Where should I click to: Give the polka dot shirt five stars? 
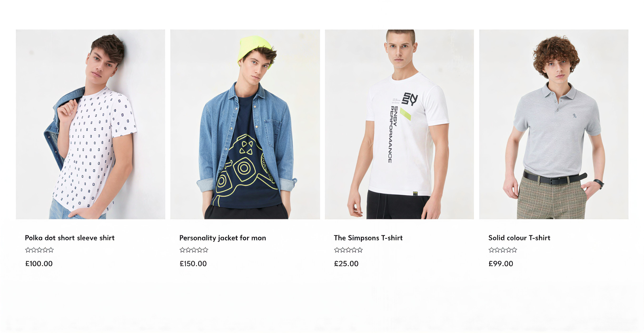click(x=51, y=250)
